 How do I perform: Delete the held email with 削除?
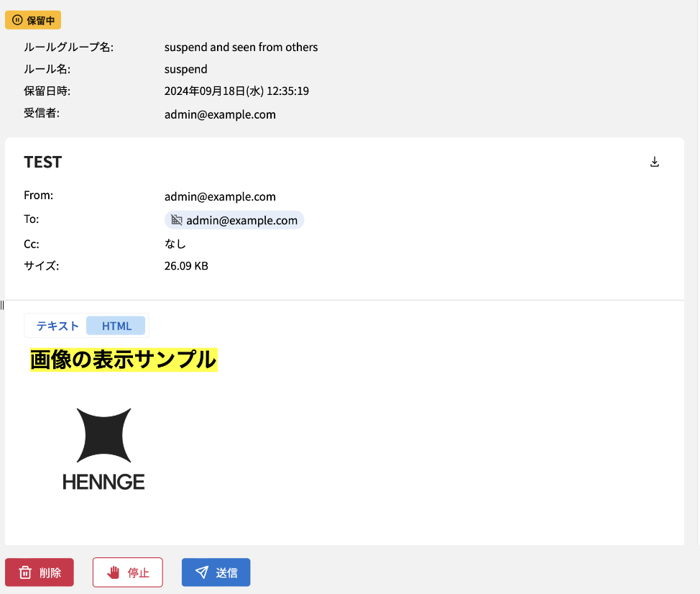[x=40, y=572]
